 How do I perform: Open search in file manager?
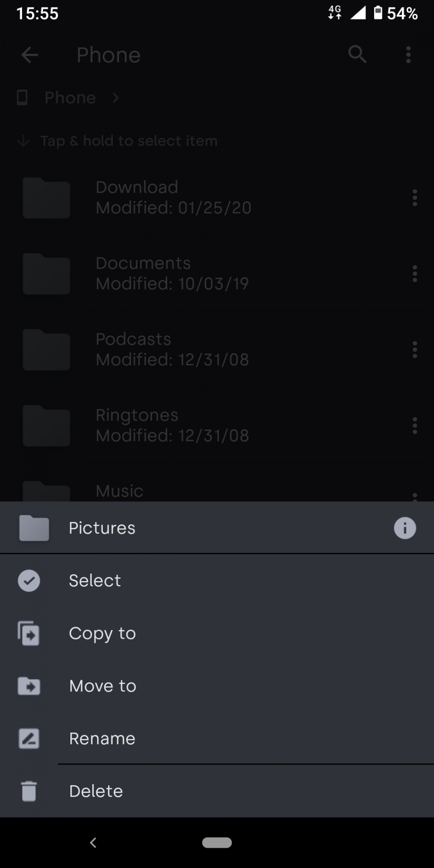[357, 55]
